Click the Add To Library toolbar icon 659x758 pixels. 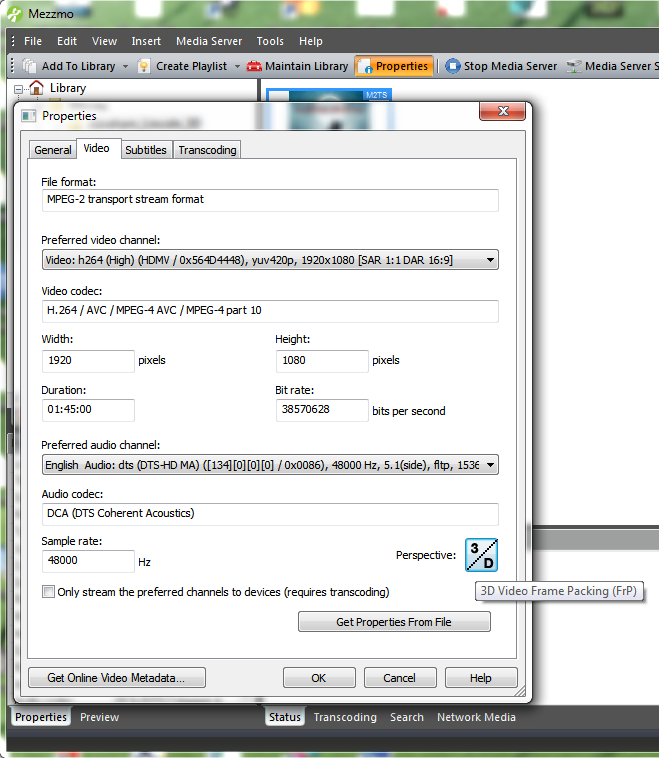click(x=30, y=66)
